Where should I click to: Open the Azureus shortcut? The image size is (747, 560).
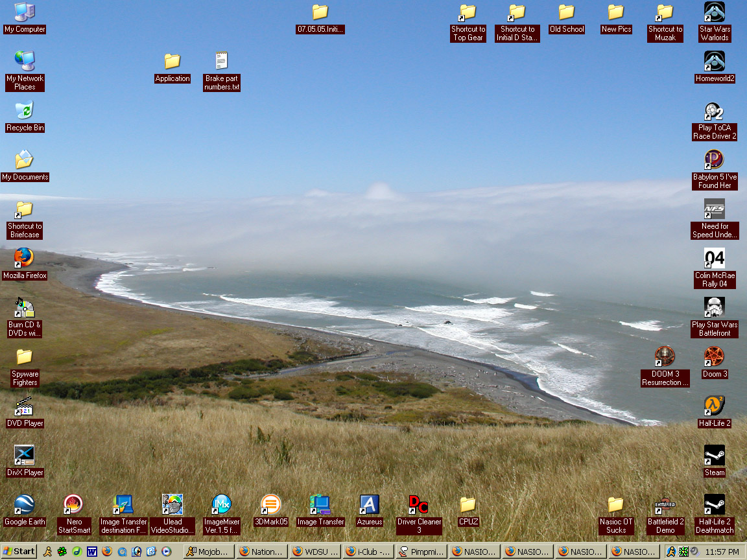tap(369, 505)
